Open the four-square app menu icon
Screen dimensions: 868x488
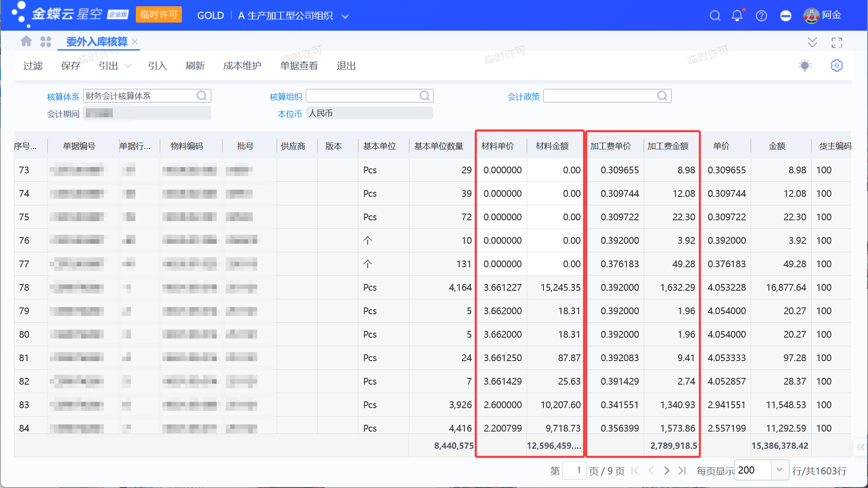tap(46, 42)
